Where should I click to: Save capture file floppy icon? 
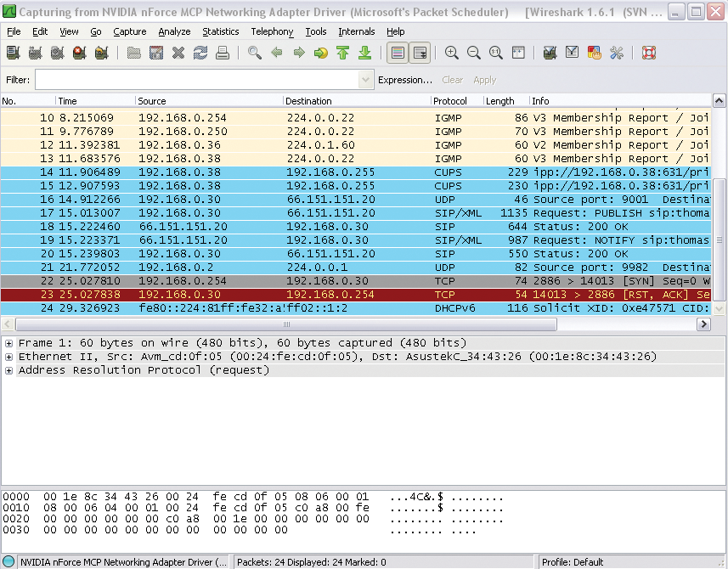point(156,53)
